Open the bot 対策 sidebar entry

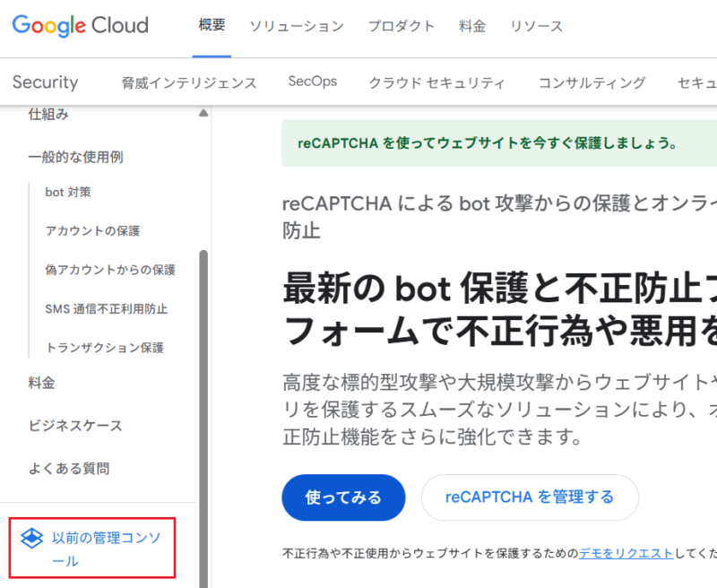pyautogui.click(x=68, y=192)
